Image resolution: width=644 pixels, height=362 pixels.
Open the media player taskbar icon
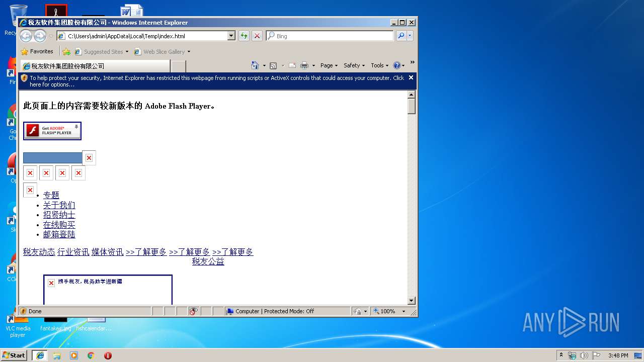tap(74, 355)
